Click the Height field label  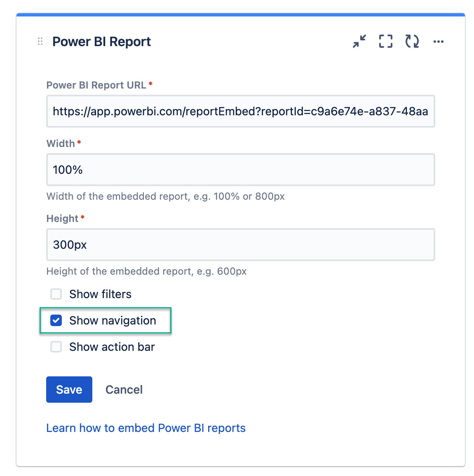pyautogui.click(x=62, y=218)
